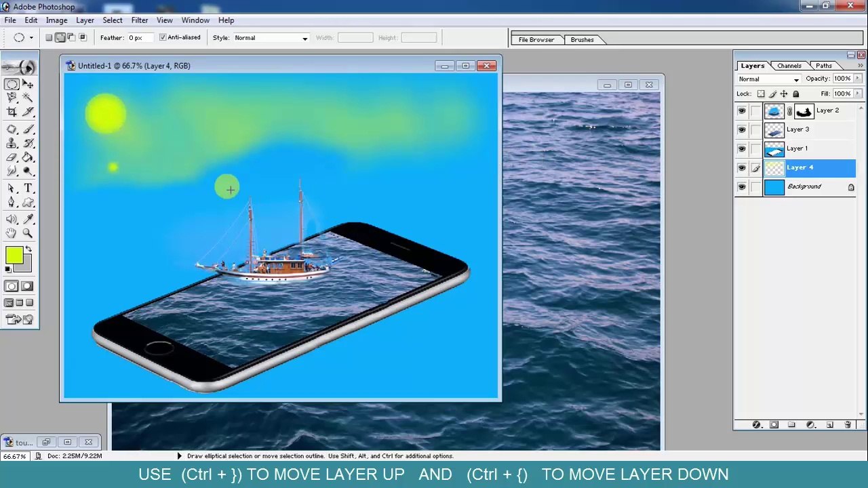Select the Pen tool
Viewport: 868px width, 488px height.
click(12, 202)
